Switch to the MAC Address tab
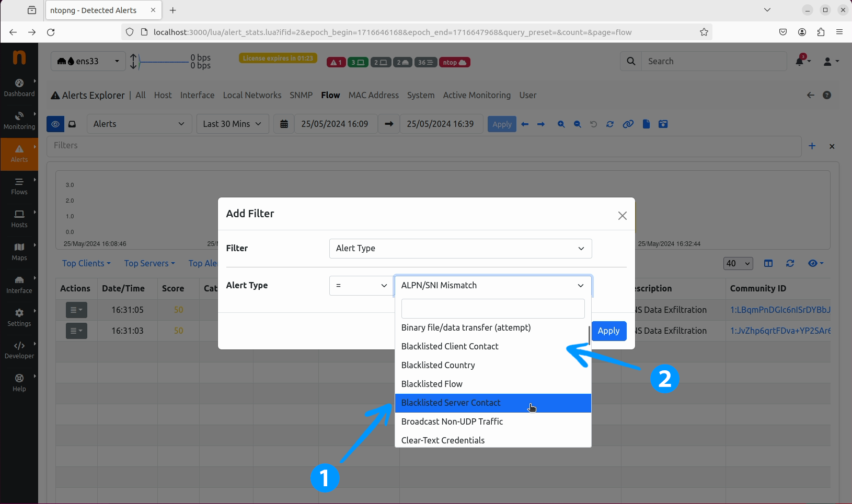852x504 pixels. [x=373, y=96]
